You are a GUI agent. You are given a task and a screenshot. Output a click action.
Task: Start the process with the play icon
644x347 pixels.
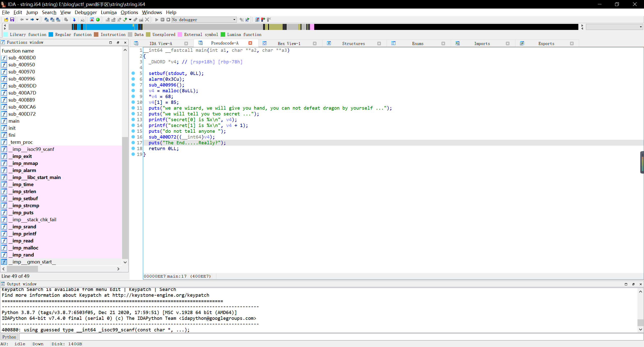click(157, 20)
